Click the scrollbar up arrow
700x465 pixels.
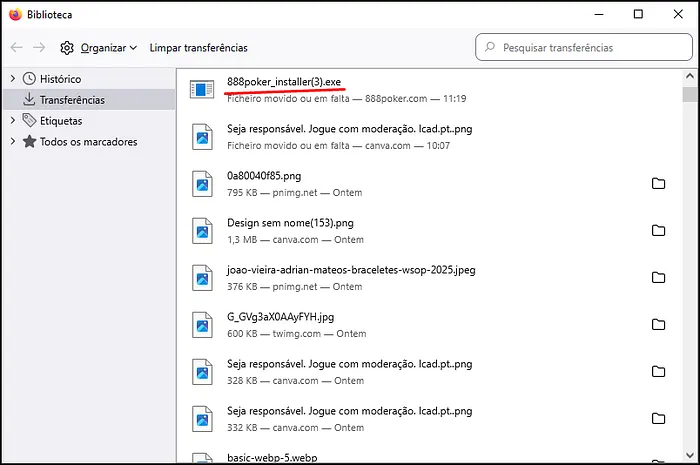(690, 76)
